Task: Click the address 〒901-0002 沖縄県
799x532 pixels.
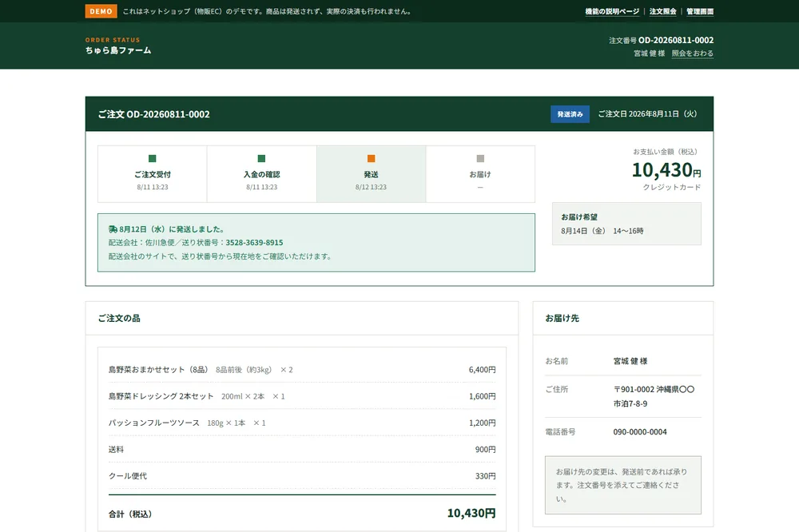Action: tap(654, 396)
